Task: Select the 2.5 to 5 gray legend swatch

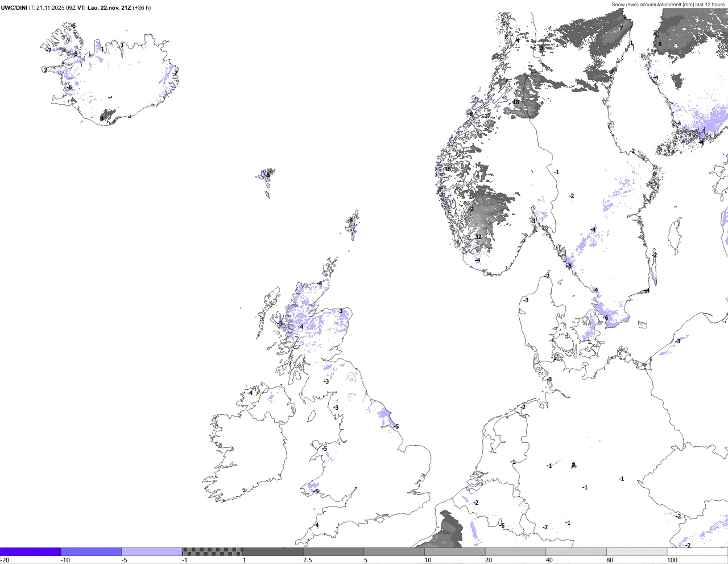Action: pos(334,551)
